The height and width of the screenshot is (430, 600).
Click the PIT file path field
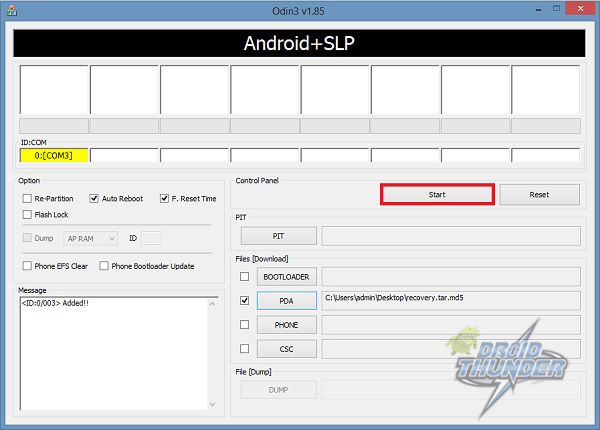tap(451, 236)
